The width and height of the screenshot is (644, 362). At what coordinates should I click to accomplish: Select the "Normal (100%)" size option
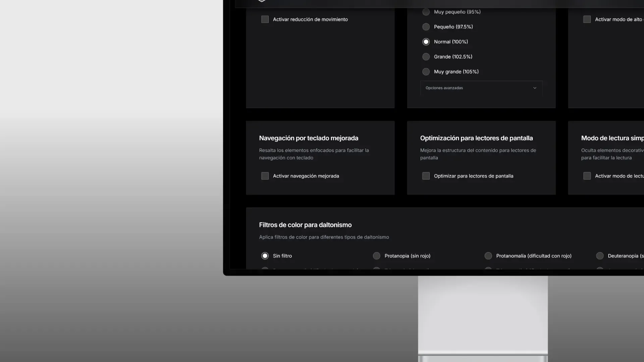pos(426,42)
